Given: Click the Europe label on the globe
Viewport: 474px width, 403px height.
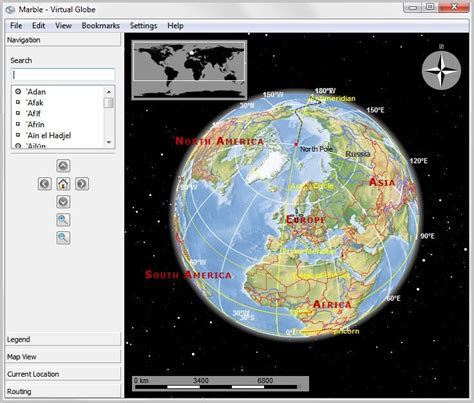Looking at the screenshot, I should click(306, 219).
